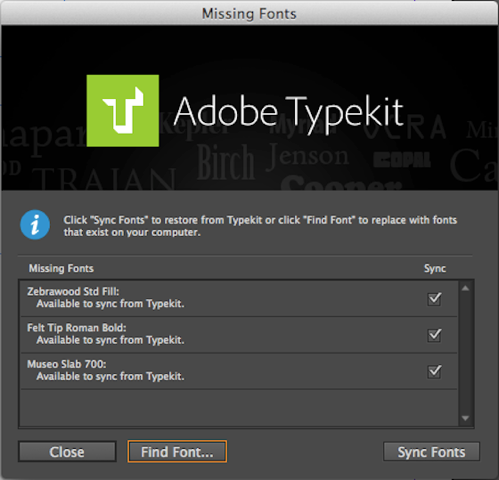Select the Zebrawood Std Fill font row
Viewport: 499px width, 480px height.
(239, 298)
